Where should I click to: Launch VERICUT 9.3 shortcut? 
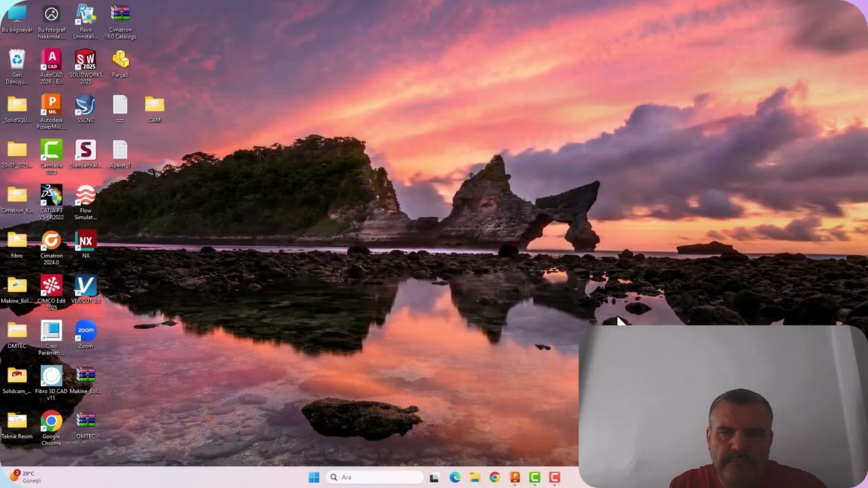[x=85, y=290]
